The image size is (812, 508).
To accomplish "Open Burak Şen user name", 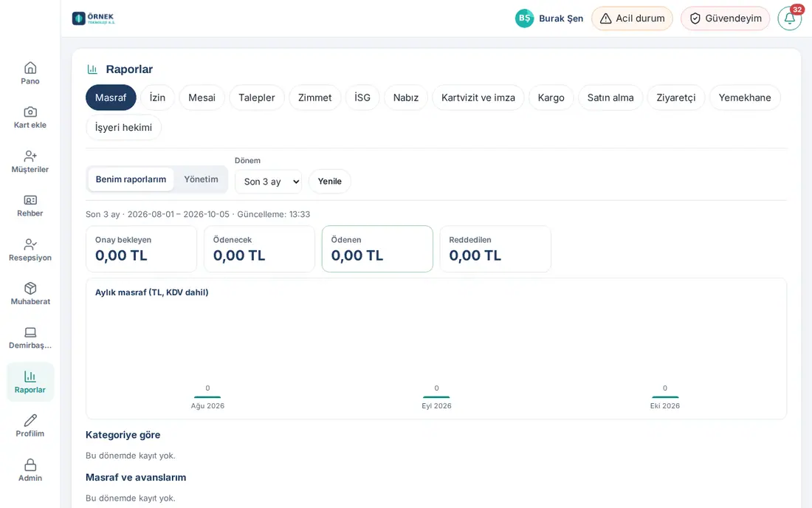I will click(561, 18).
